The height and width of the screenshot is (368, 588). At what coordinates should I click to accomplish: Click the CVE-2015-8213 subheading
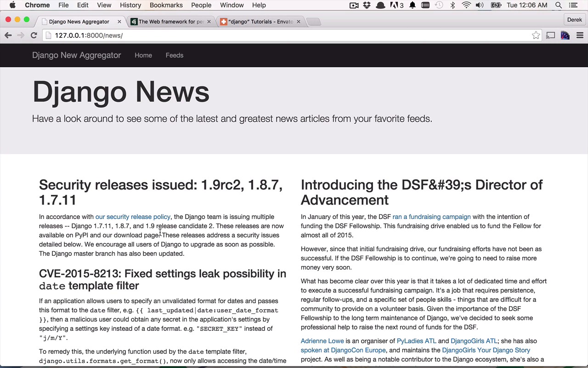pyautogui.click(x=163, y=280)
